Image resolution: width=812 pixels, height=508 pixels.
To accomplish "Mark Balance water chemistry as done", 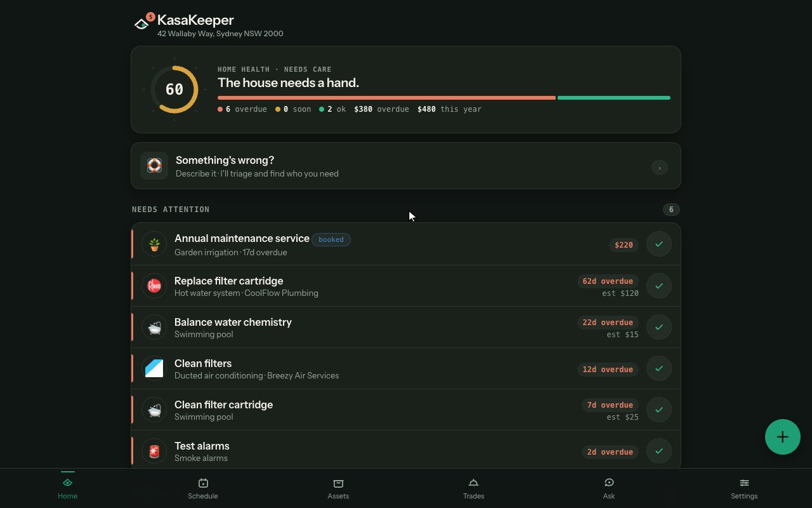I will pyautogui.click(x=659, y=327).
